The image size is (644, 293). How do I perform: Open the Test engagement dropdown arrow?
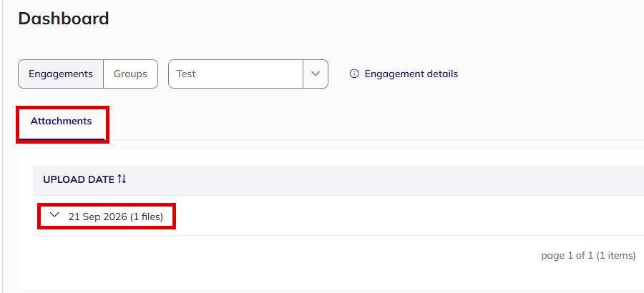pyautogui.click(x=316, y=74)
